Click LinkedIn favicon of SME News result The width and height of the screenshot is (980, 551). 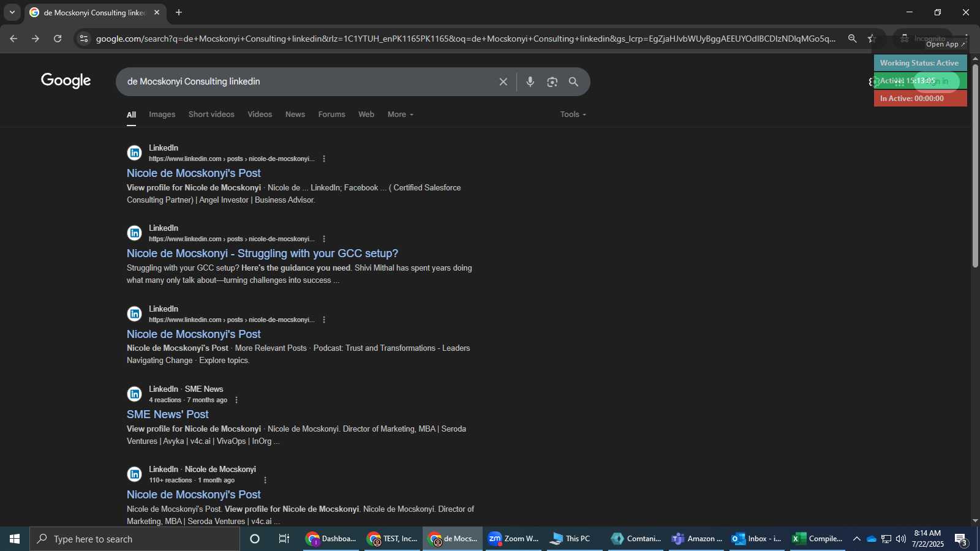tap(135, 394)
